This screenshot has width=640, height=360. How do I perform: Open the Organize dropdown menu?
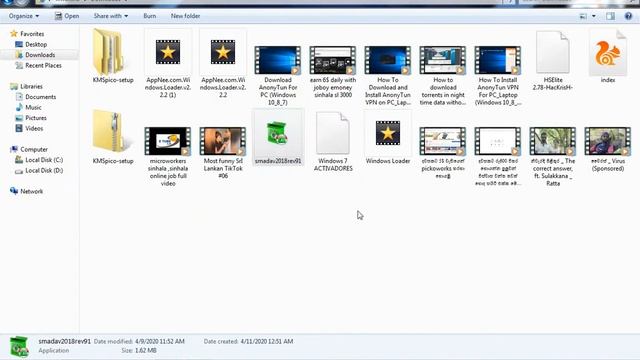pyautogui.click(x=24, y=16)
